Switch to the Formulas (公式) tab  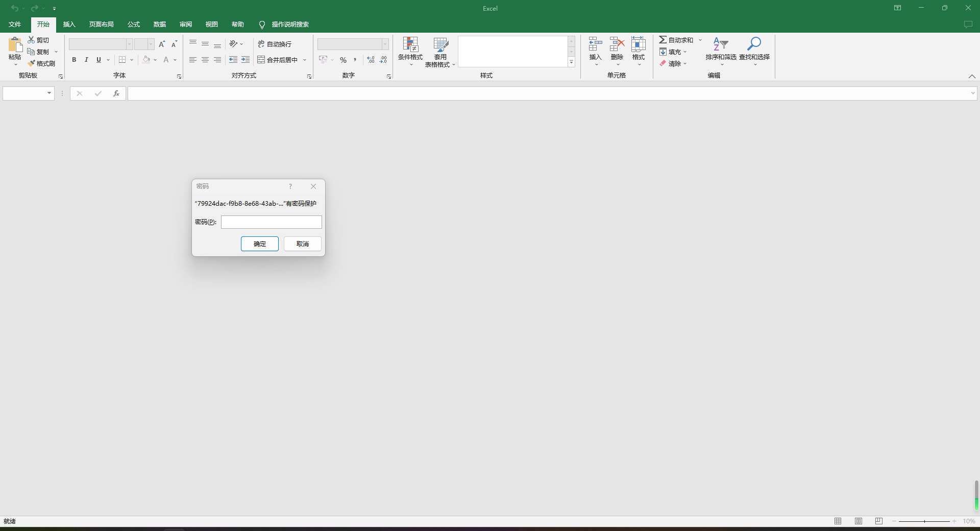pyautogui.click(x=134, y=25)
